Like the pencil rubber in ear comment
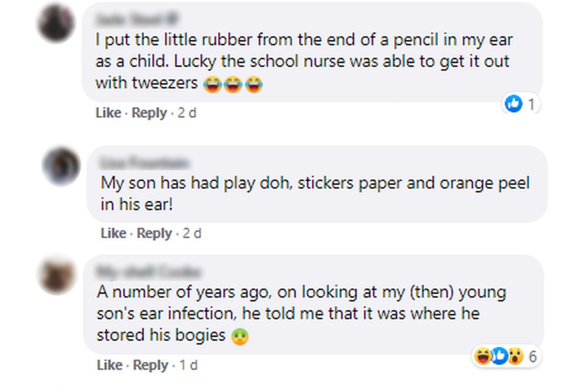 108,113
